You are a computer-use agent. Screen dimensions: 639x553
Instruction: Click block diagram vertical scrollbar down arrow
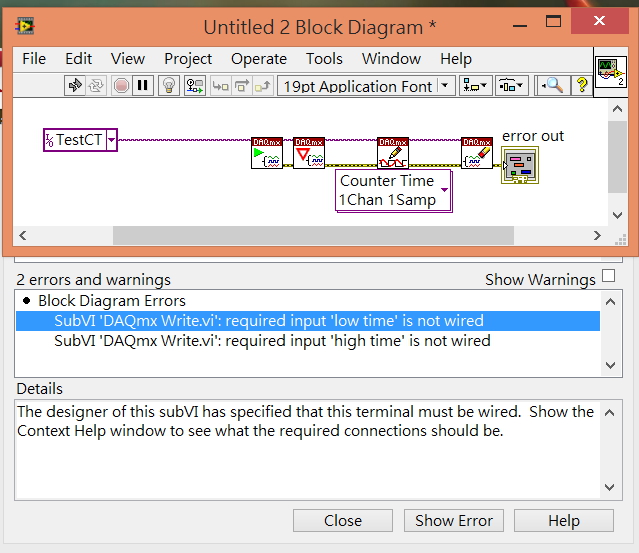pyautogui.click(x=617, y=215)
